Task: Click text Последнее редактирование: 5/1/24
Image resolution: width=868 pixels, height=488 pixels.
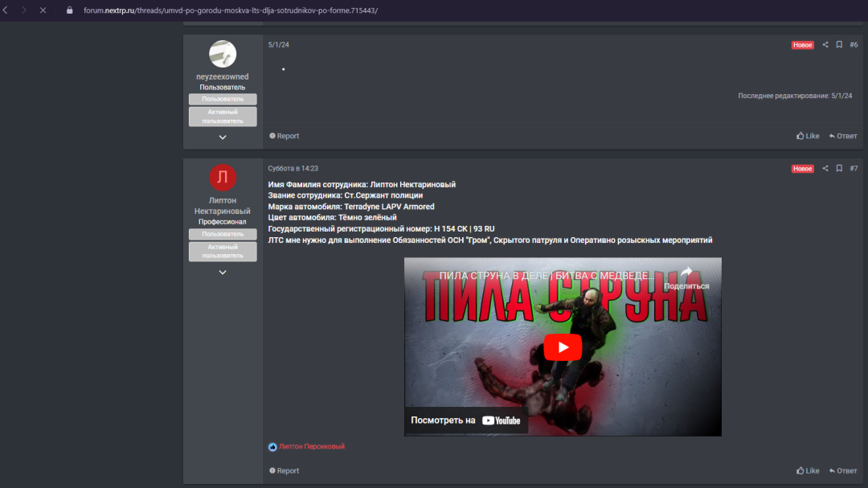Action: click(x=795, y=96)
